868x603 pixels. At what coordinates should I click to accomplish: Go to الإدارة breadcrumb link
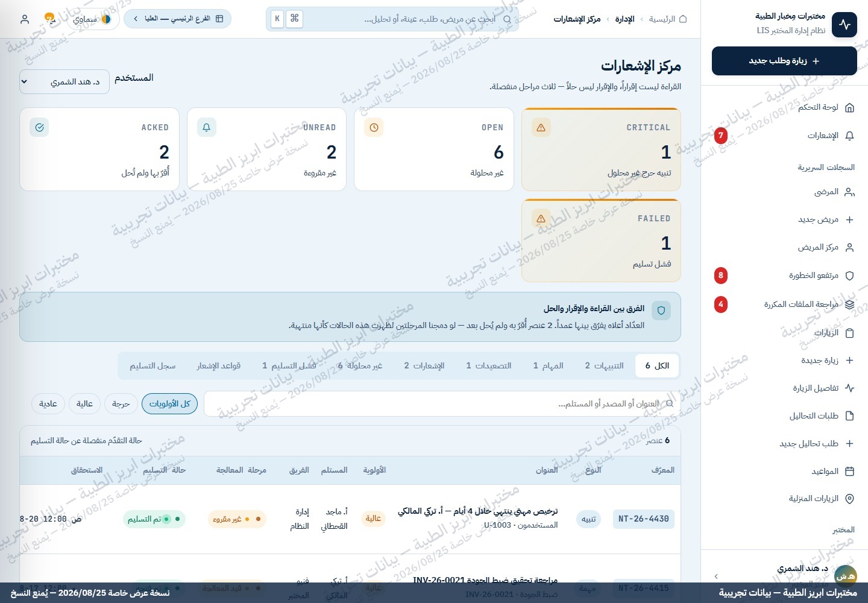coord(624,19)
